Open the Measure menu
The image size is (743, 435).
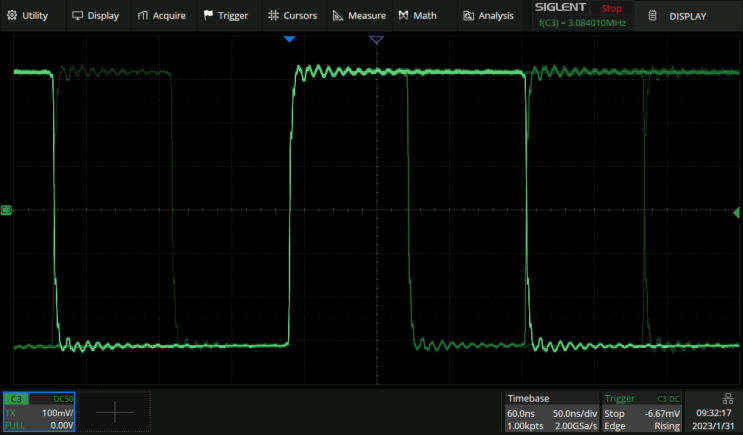[x=359, y=16]
